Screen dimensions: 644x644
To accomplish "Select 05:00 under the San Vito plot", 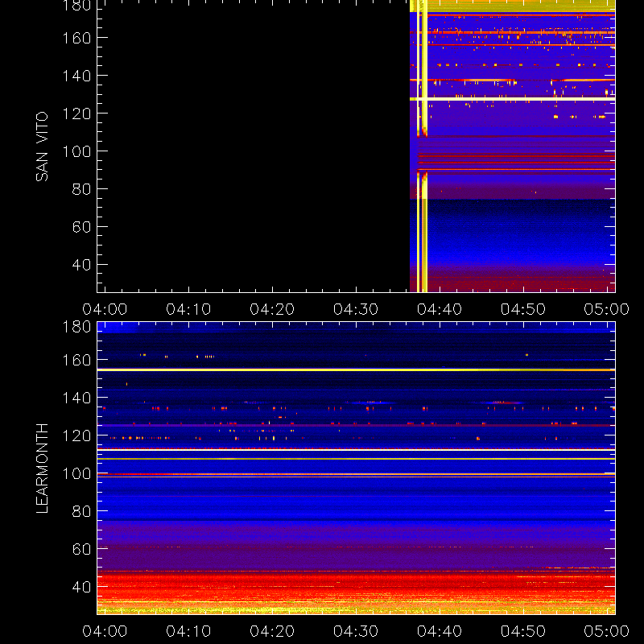I will [607, 309].
